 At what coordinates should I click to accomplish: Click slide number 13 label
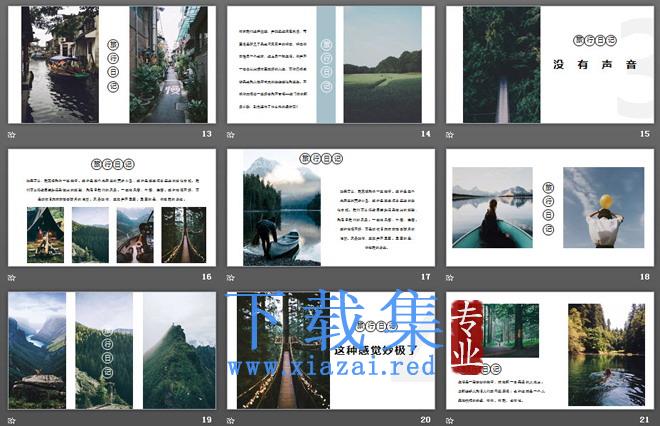click(207, 134)
